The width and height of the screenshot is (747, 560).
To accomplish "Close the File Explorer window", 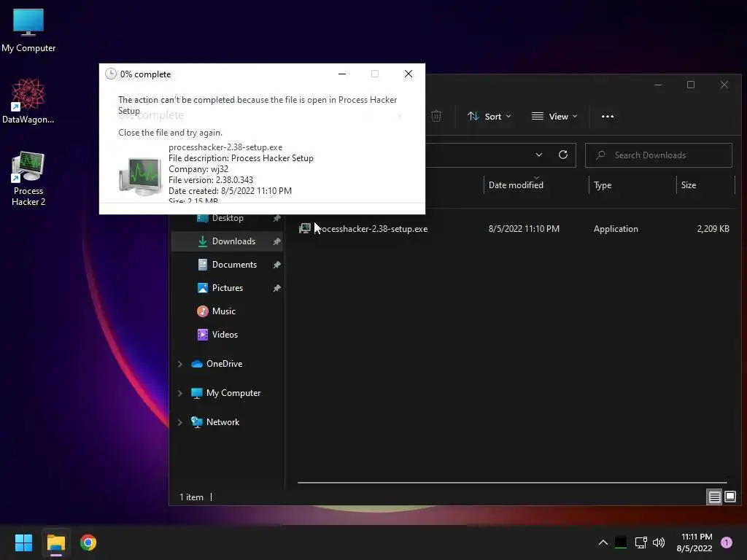I will coord(724,85).
